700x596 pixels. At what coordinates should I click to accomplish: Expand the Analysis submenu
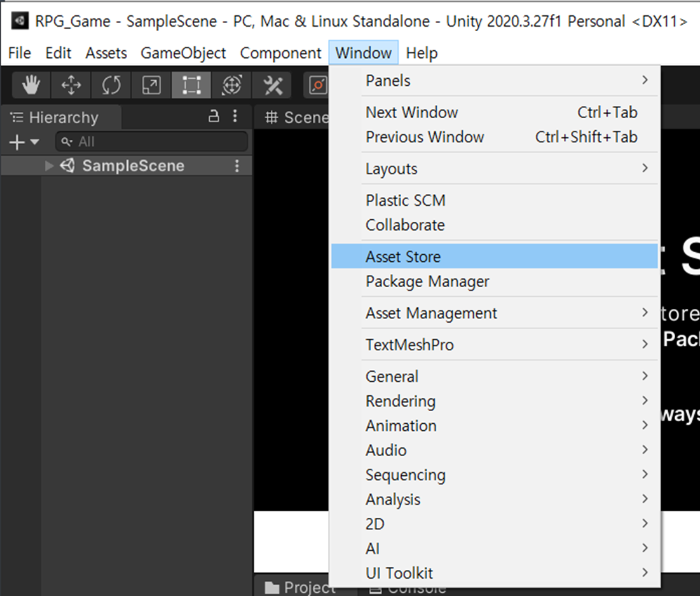495,499
